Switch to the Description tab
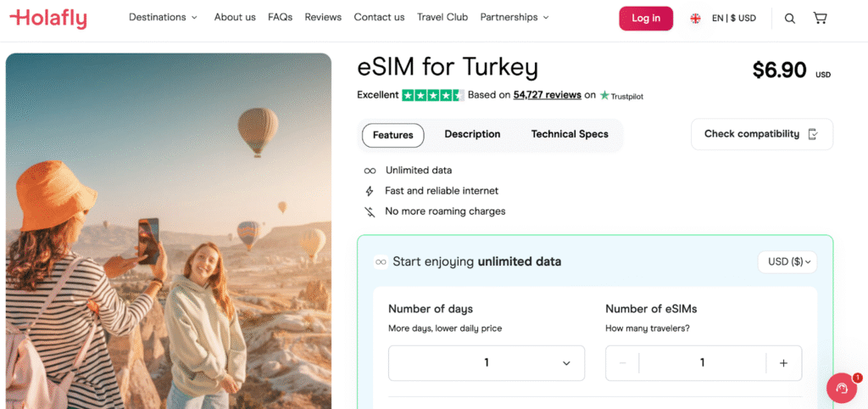Screen dimensions: 868x409 coord(472,134)
